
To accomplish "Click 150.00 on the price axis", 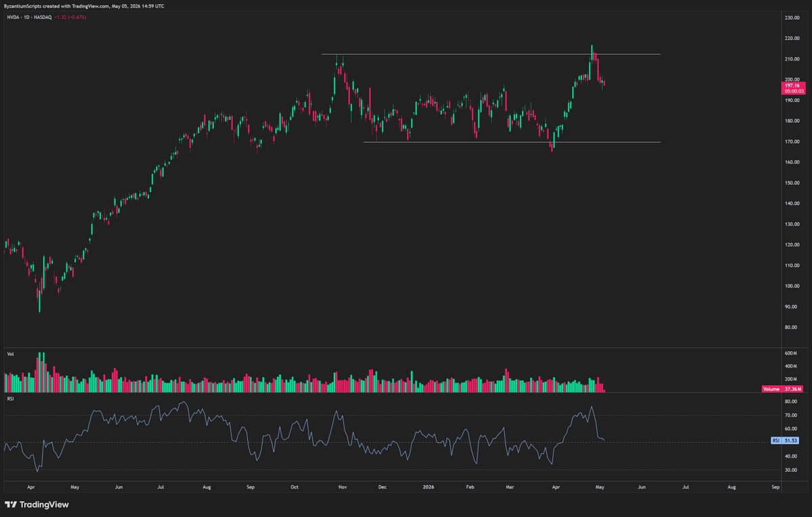I will [792, 183].
